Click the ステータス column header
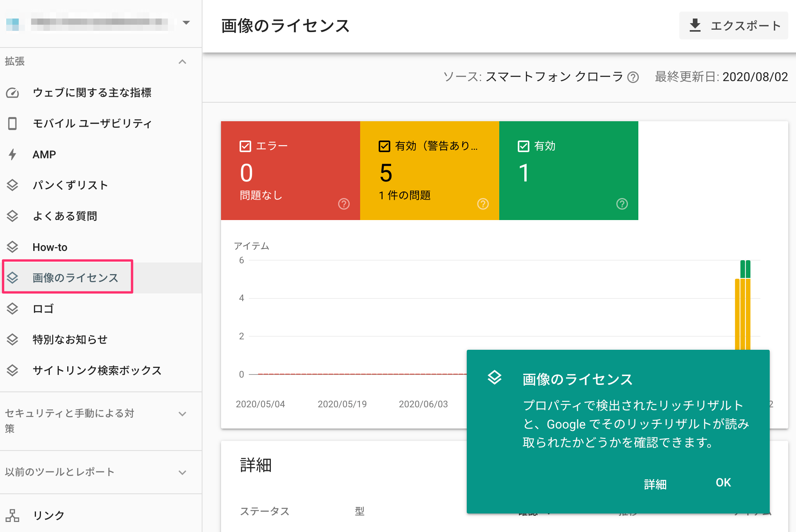Viewport: 796px width, 532px height. click(x=265, y=512)
